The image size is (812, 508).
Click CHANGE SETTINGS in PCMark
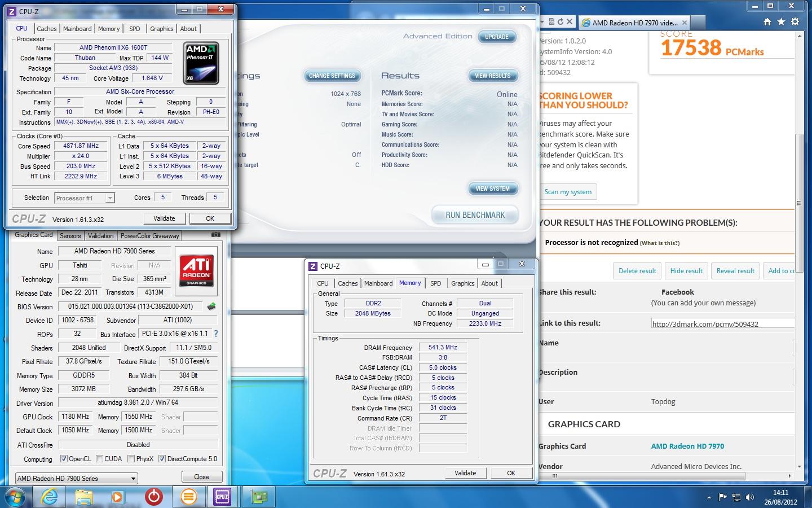(332, 76)
